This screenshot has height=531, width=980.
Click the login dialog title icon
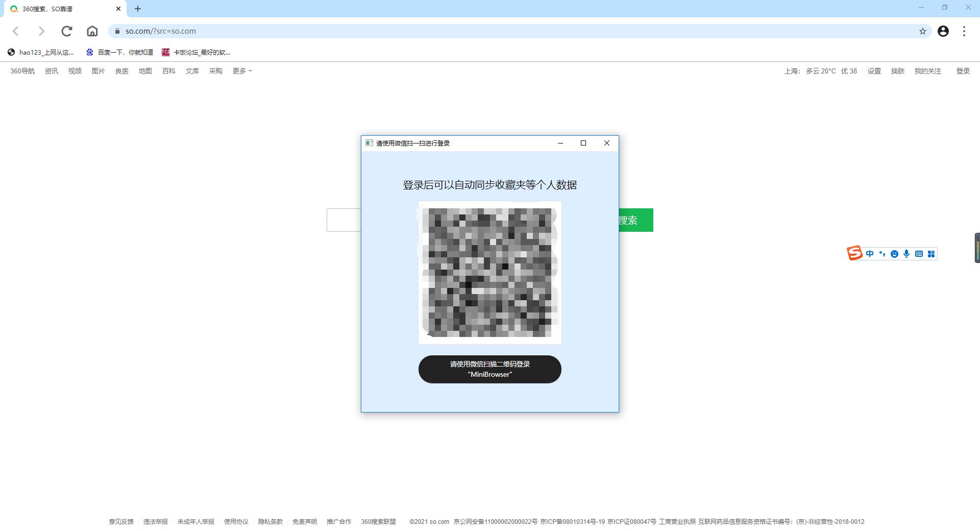point(369,143)
